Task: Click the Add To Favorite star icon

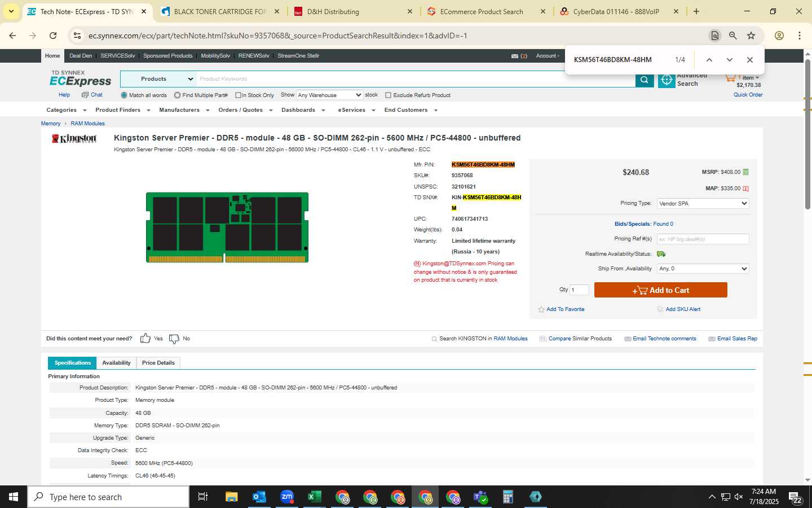Action: [541, 309]
